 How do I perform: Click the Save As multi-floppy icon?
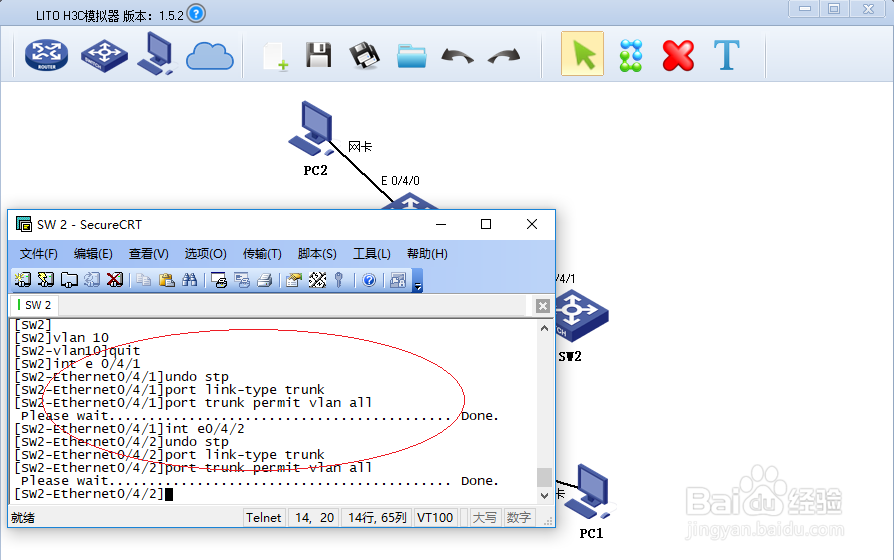click(364, 55)
